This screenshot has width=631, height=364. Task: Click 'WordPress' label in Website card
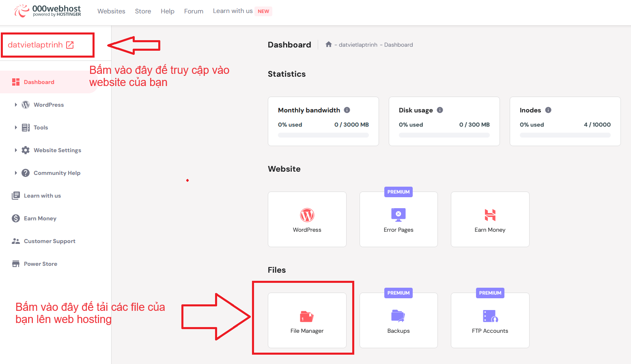coord(307,230)
